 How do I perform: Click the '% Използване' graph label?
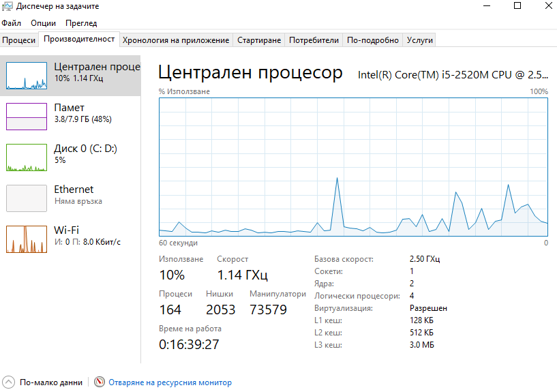click(x=184, y=91)
